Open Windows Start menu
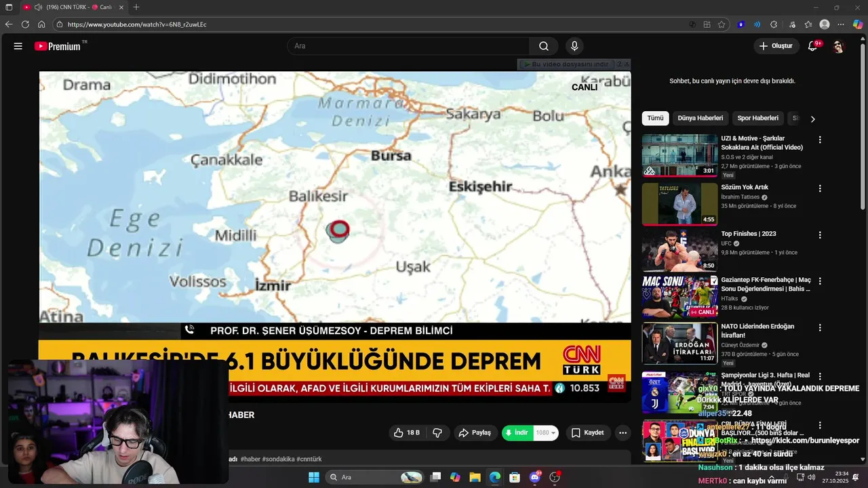The width and height of the screenshot is (868, 488). pos(314,477)
